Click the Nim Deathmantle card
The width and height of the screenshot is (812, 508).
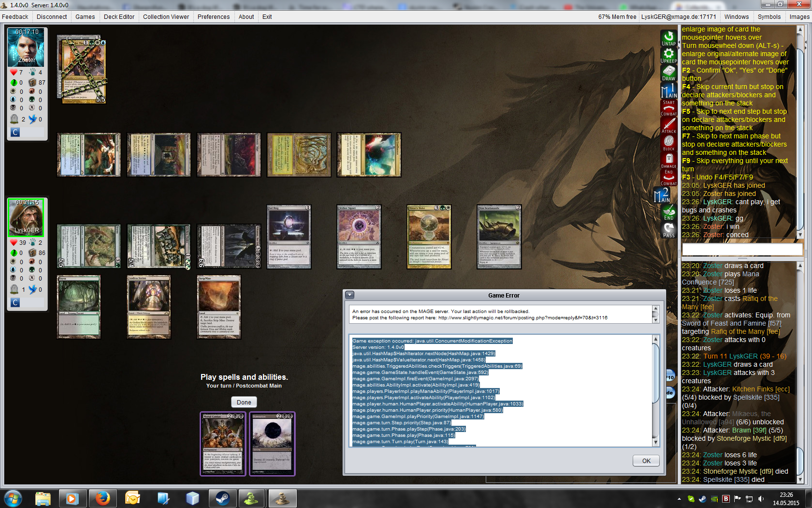pyautogui.click(x=499, y=237)
